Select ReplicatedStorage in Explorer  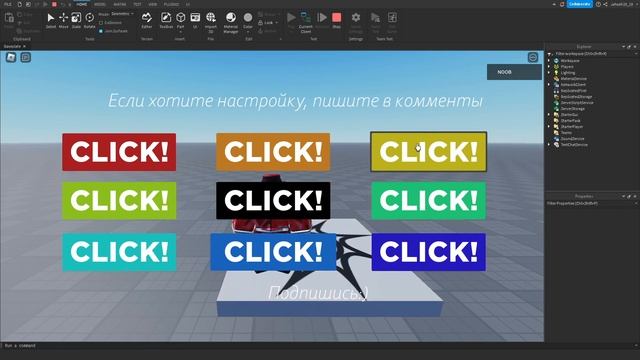(576, 97)
